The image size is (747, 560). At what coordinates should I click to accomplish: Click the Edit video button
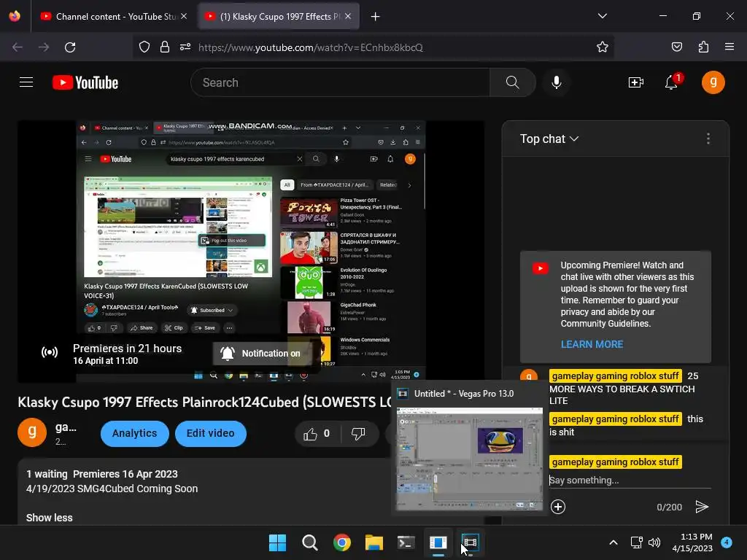tap(211, 433)
